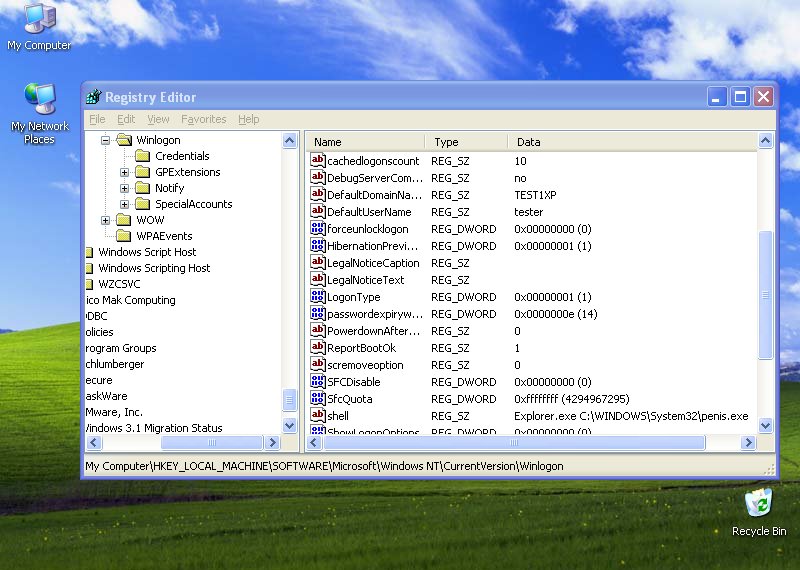Select the Policies key
Screen dimensions: 800x570
point(99,332)
